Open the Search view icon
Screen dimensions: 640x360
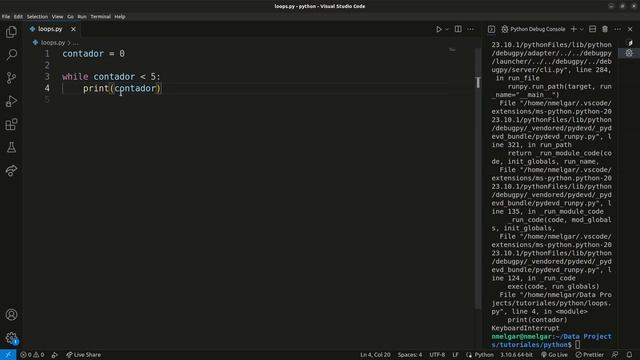pos(11,55)
